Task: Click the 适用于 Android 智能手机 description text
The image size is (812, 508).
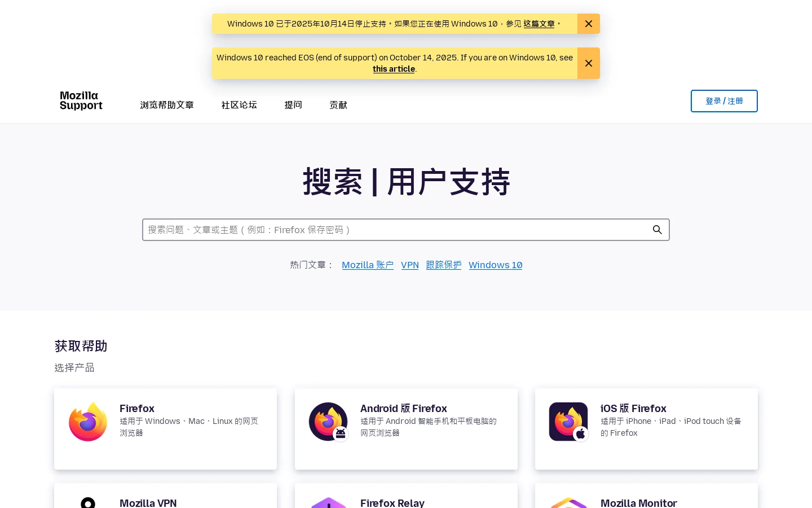Action: (429, 427)
